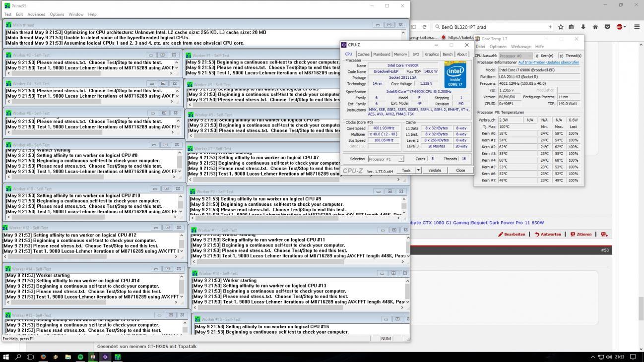Open the Processor #1 selection dropdown in CPU-Z

click(x=386, y=159)
